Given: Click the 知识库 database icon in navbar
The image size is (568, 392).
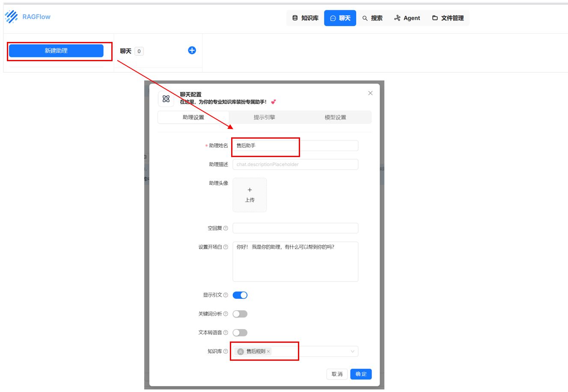Looking at the screenshot, I should pos(294,18).
